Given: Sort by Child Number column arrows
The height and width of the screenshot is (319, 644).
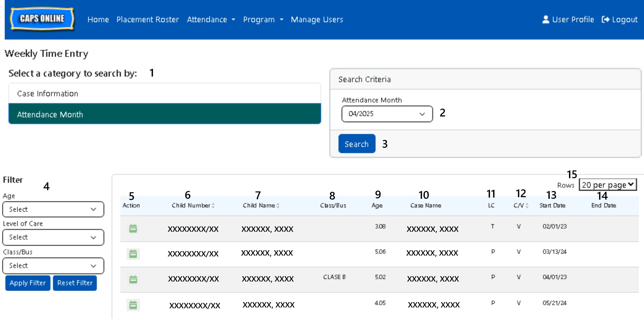Looking at the screenshot, I should coord(213,206).
